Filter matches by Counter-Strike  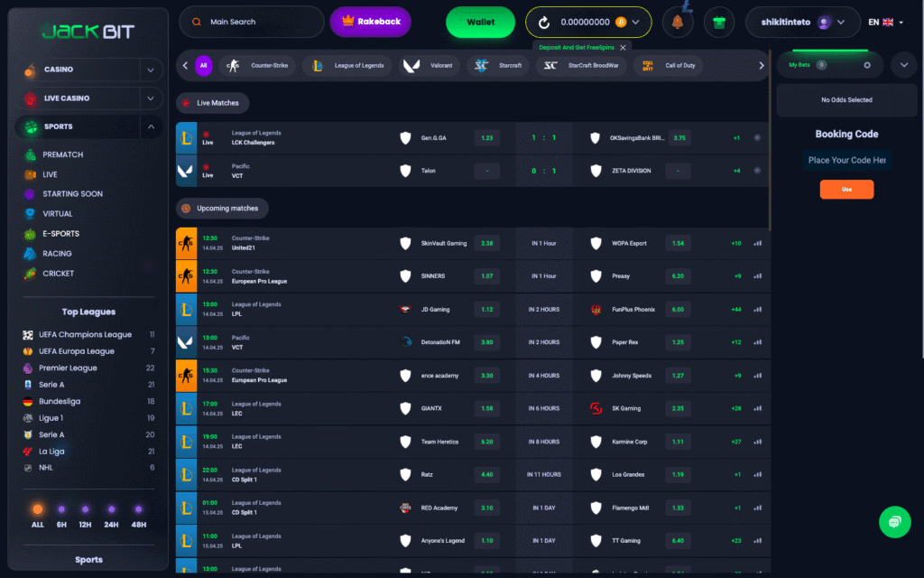tap(257, 65)
